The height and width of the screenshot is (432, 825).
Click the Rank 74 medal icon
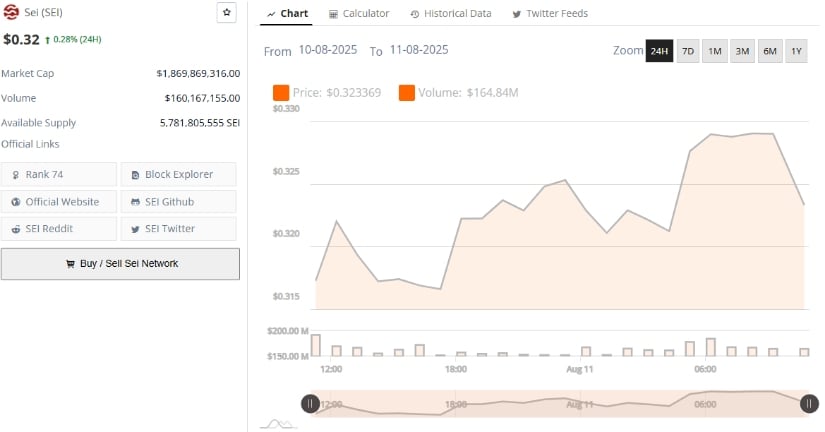click(x=16, y=175)
